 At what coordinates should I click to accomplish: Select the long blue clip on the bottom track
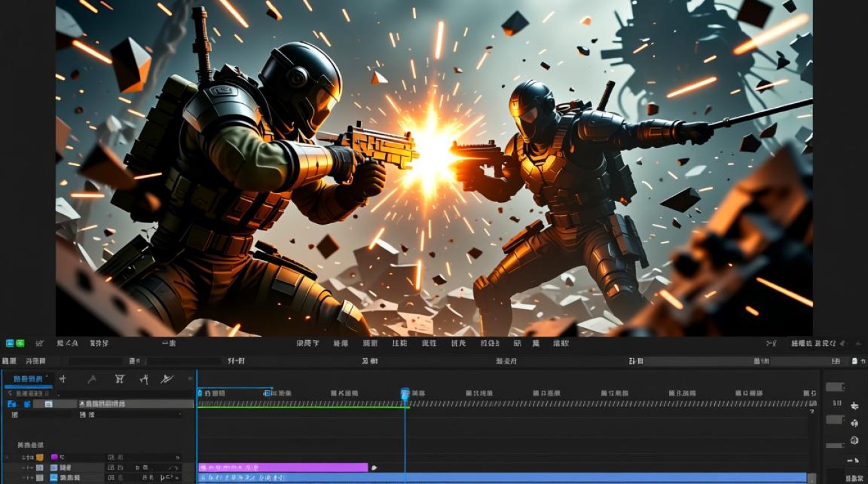(x=502, y=478)
